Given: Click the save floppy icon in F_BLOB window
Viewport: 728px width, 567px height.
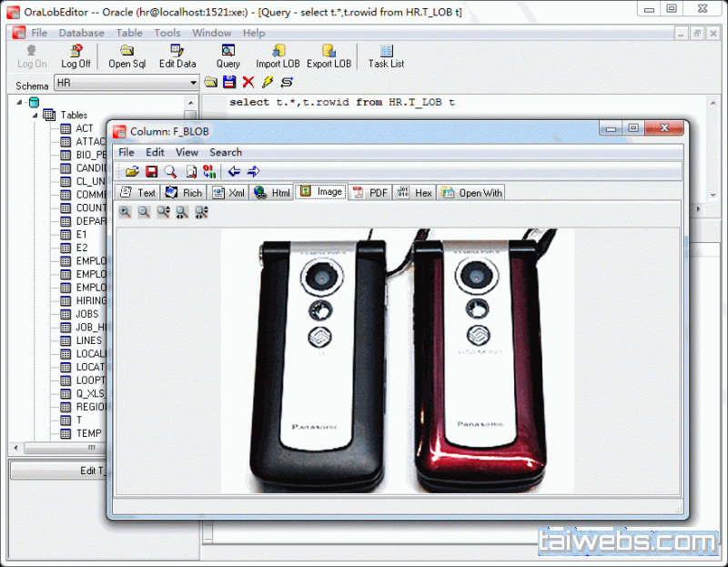Looking at the screenshot, I should coord(151,171).
